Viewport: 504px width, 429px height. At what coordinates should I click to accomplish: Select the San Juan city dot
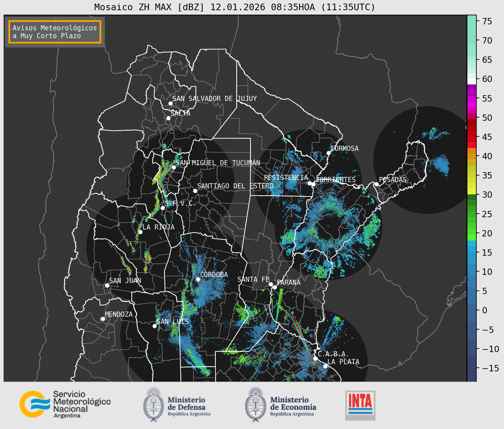click(107, 285)
